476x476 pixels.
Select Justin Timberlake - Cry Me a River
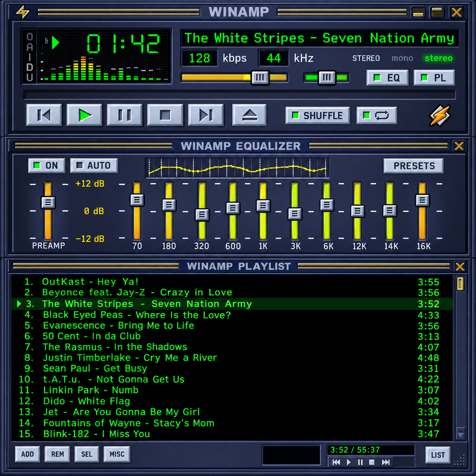(x=232, y=357)
